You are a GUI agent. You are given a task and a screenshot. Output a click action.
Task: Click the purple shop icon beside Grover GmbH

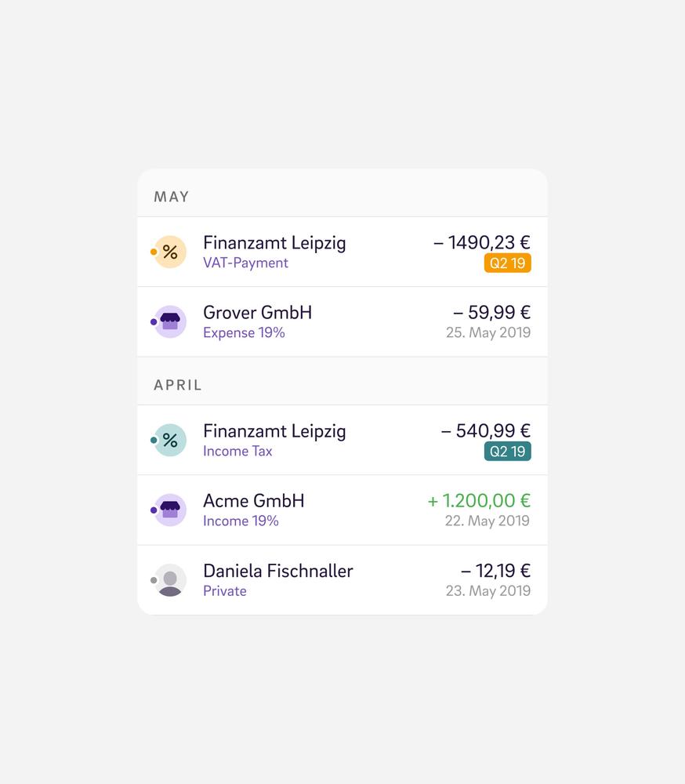(170, 322)
